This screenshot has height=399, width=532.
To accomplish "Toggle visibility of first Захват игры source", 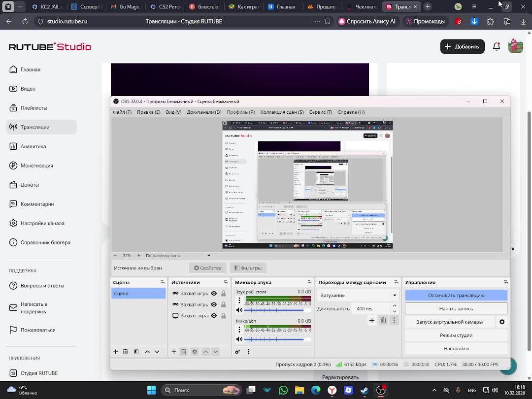I will pos(214,294).
